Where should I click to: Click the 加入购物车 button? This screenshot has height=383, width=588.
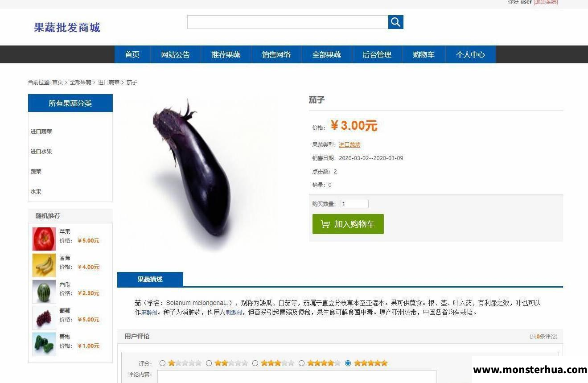(x=348, y=224)
